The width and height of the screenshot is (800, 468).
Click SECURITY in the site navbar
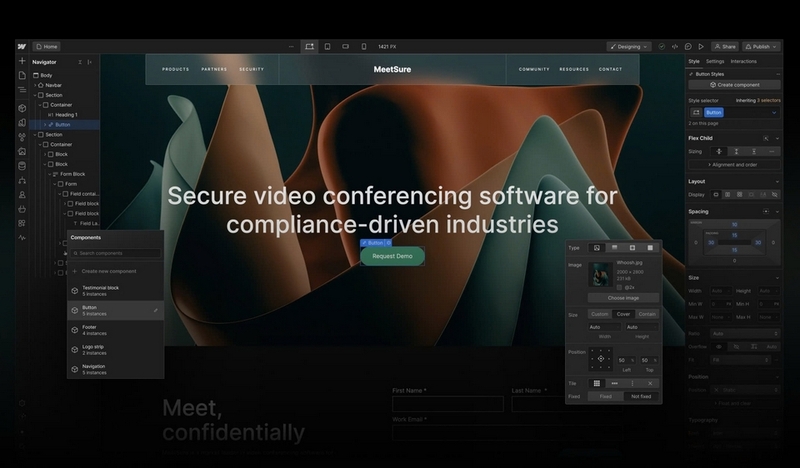[252, 69]
